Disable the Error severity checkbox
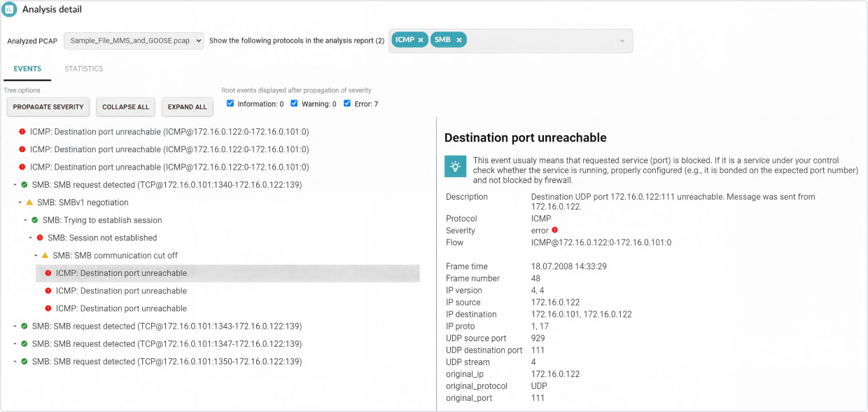868x412 pixels. [347, 104]
